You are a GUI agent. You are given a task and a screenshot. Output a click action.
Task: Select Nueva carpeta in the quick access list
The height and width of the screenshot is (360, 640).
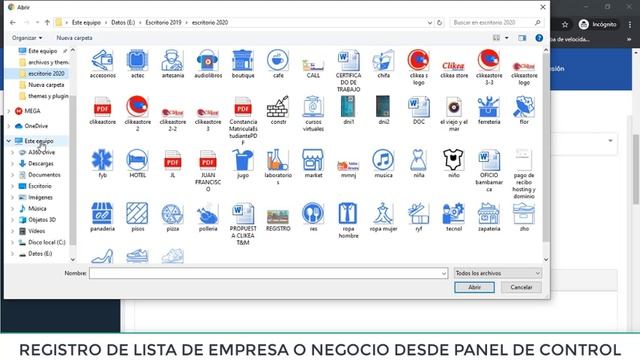click(x=46, y=85)
